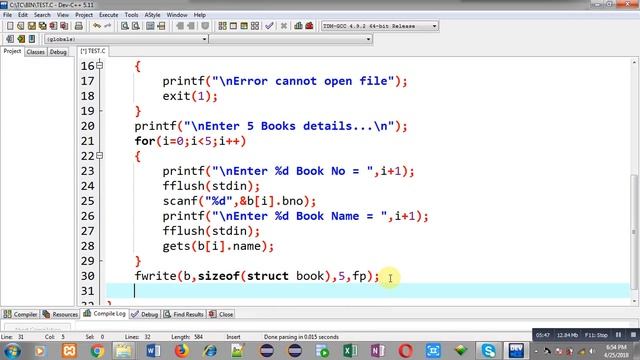Open the Resources bottom panel tab
This screenshot has width=640, height=360.
(x=60, y=314)
